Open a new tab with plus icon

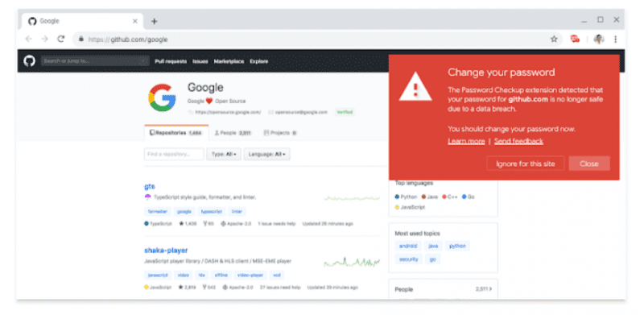pyautogui.click(x=154, y=22)
